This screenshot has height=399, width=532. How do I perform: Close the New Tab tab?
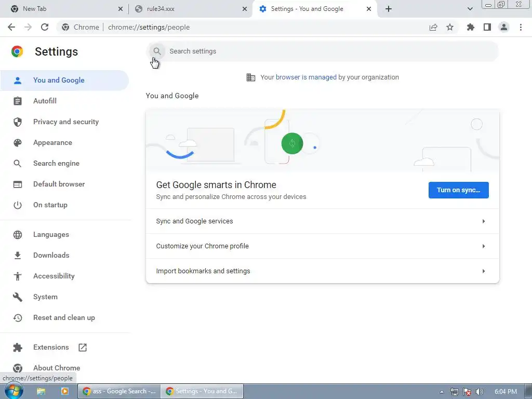pos(120,9)
